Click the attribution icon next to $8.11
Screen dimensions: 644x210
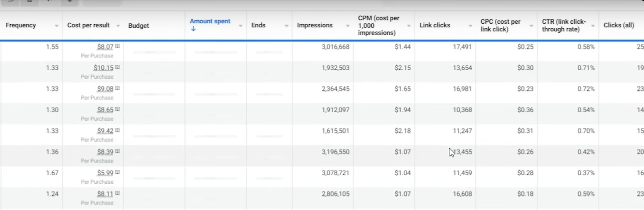118,193
